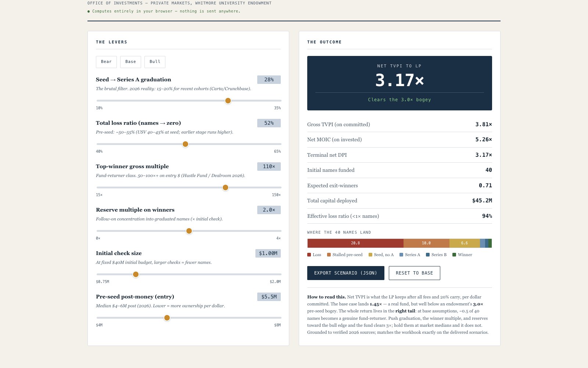Click the Loss segment showing 20.8
This screenshot has width=588, height=368.
[x=355, y=243]
